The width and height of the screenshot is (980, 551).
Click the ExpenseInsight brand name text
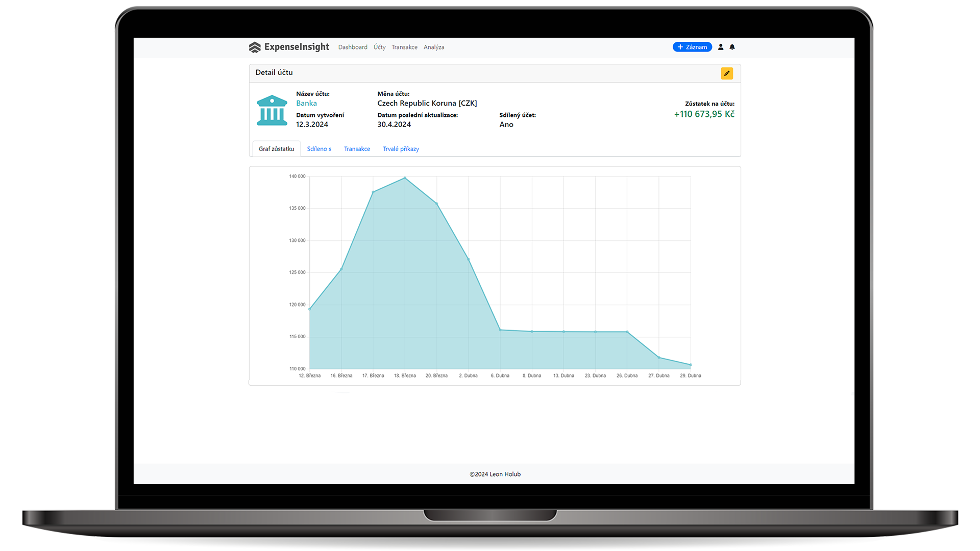pyautogui.click(x=297, y=47)
